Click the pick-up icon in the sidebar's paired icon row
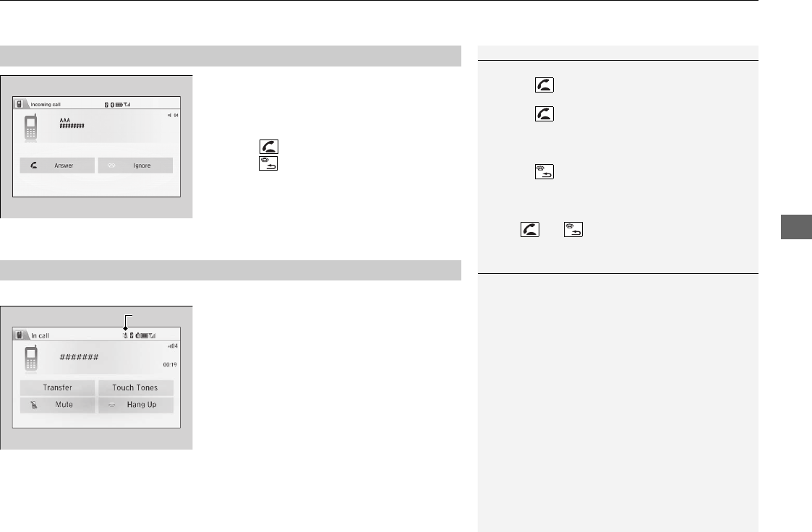Screen dimensions: 812x532 click(x=530, y=229)
